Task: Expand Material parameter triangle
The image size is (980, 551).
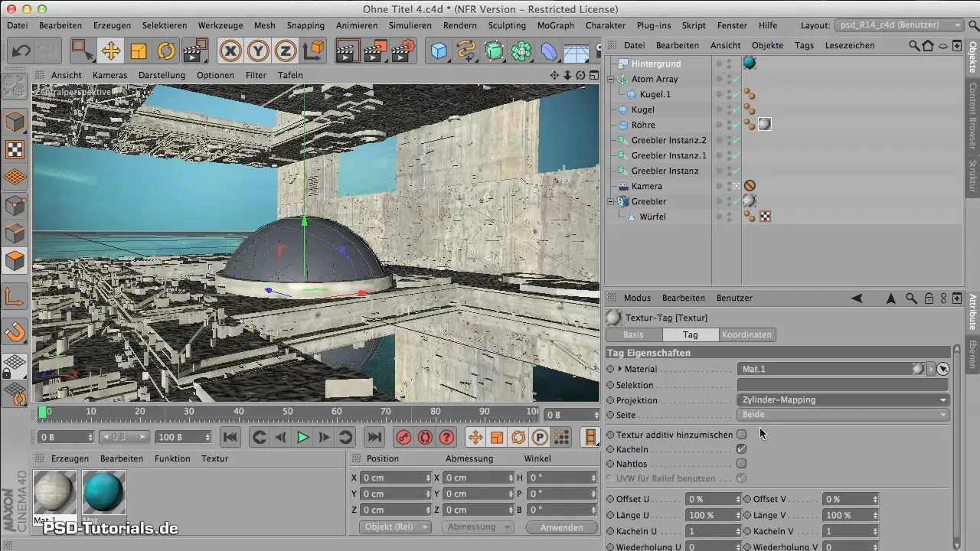Action: point(620,369)
